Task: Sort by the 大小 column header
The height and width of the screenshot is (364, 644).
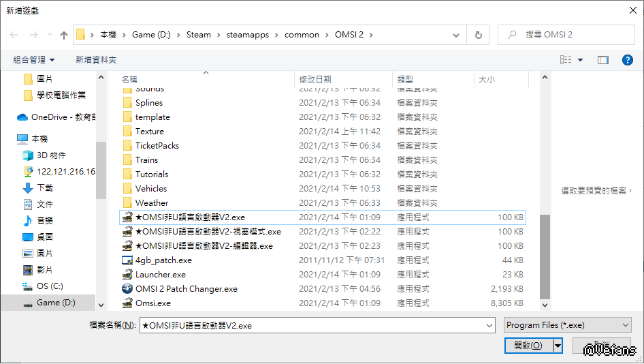Action: [501, 79]
